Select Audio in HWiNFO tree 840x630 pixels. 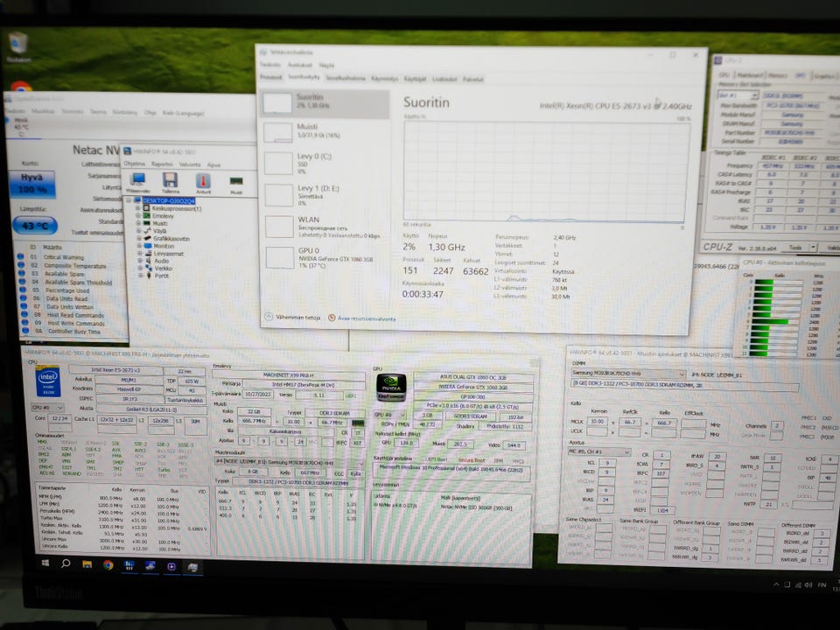[x=161, y=261]
